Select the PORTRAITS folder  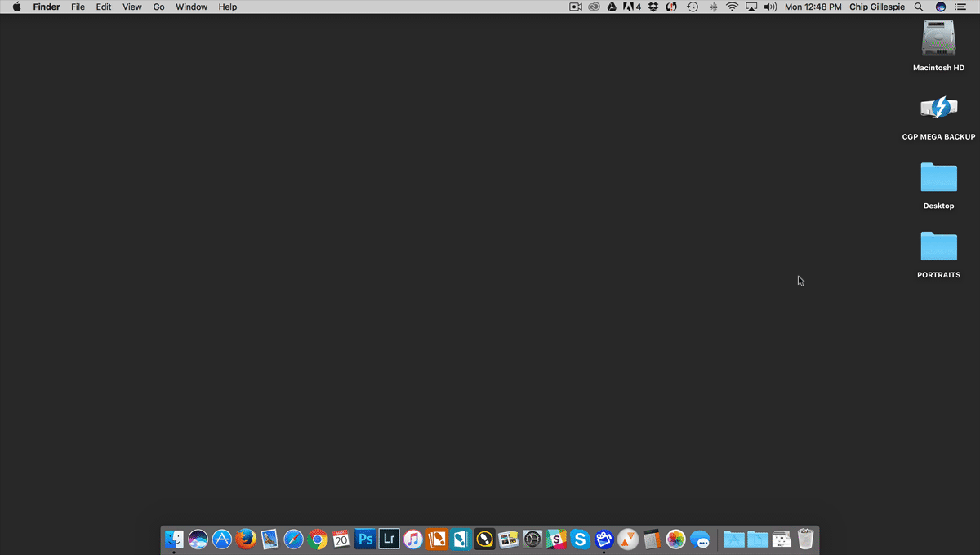tap(938, 246)
